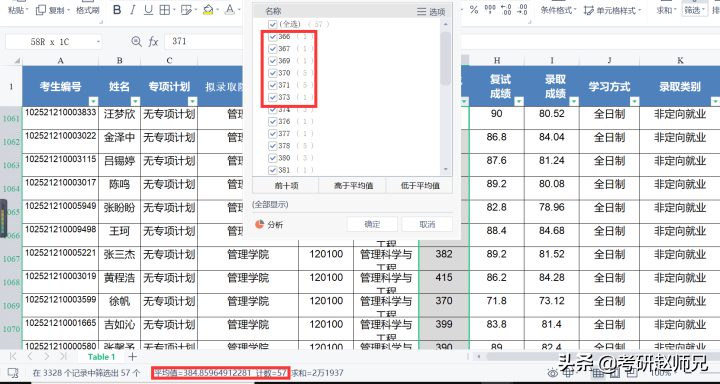The height and width of the screenshot is (384, 720).
Task: Uncheck the Select All (全选) checkbox
Action: coord(273,24)
